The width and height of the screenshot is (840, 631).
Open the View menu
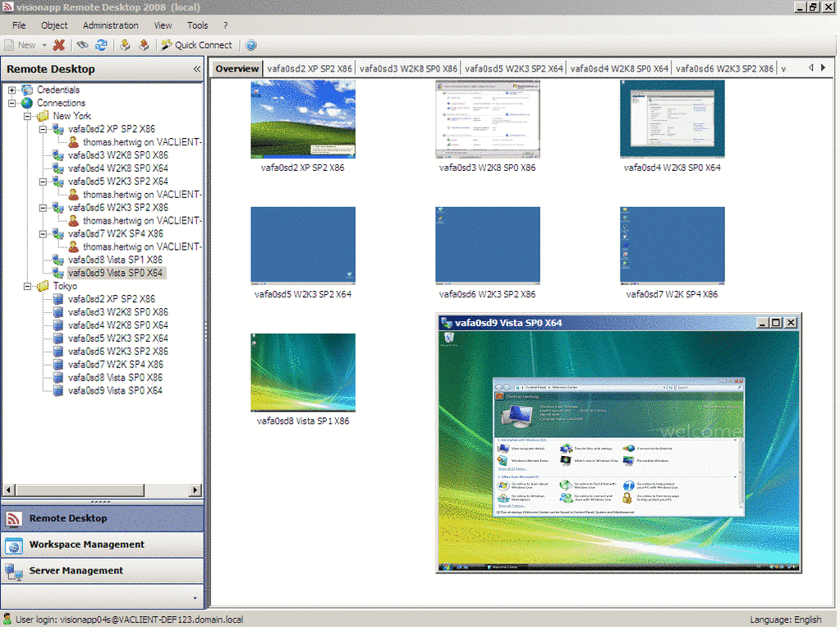(x=163, y=25)
